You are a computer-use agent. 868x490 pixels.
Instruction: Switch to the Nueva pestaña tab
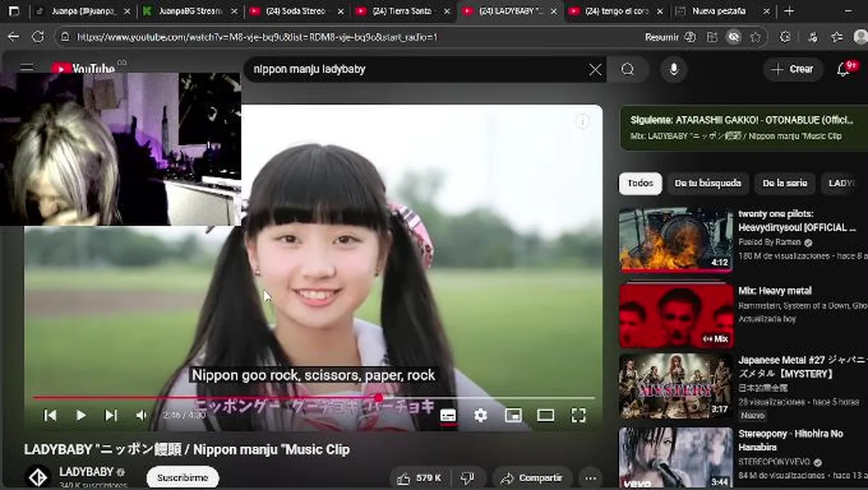pos(722,11)
